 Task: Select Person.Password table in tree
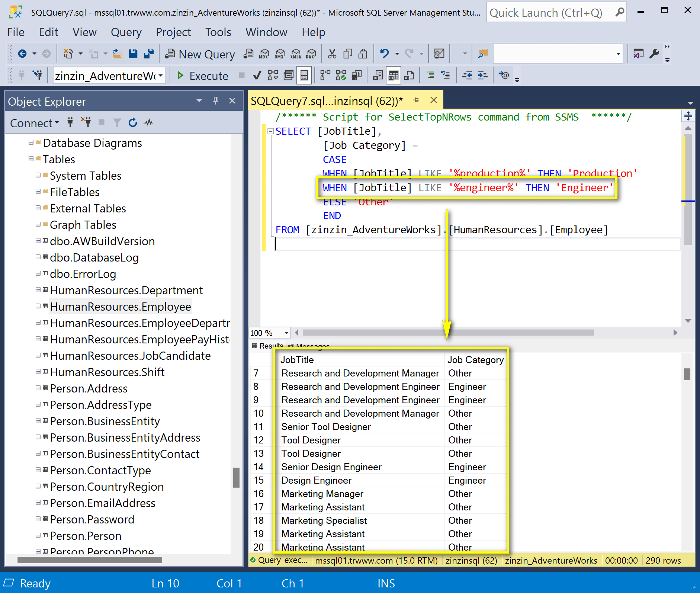[92, 519]
